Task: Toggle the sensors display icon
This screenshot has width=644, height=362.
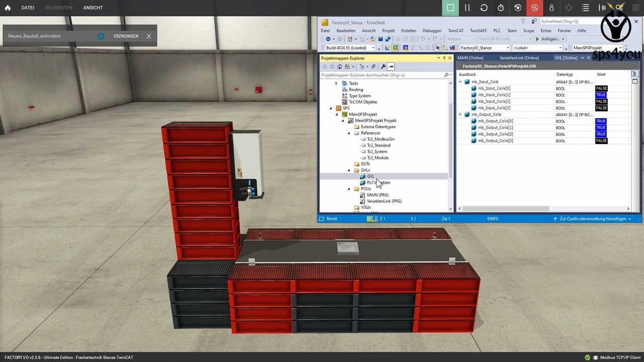Action: (602, 8)
